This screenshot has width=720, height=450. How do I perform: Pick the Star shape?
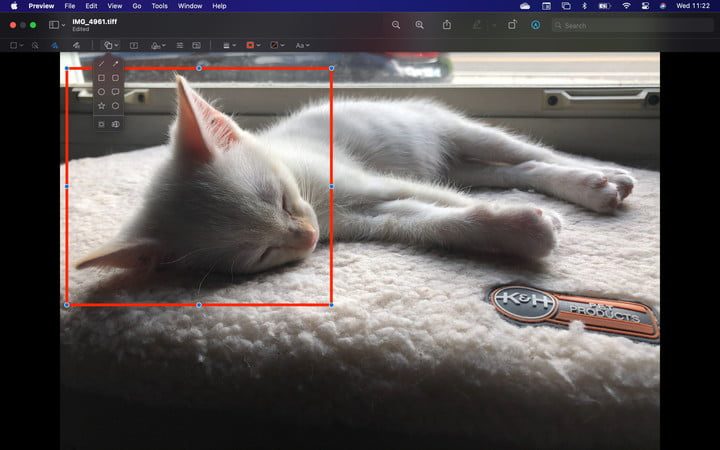point(101,106)
